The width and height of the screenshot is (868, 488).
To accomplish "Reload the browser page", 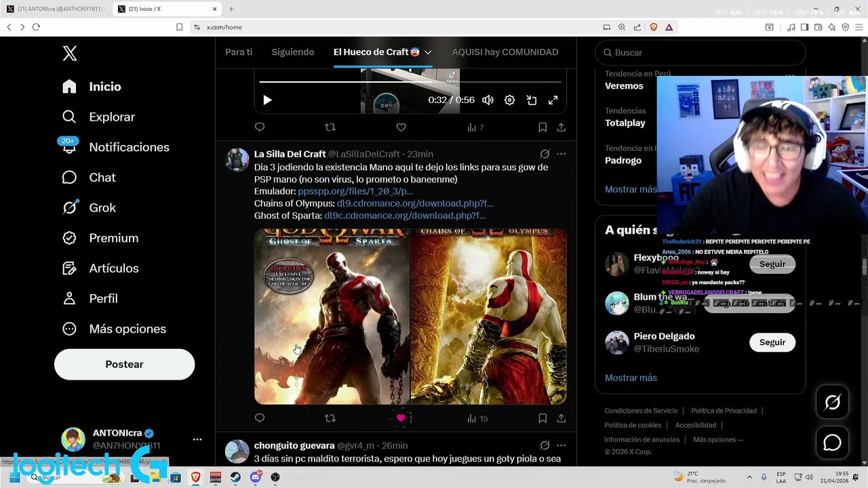I will click(x=36, y=27).
